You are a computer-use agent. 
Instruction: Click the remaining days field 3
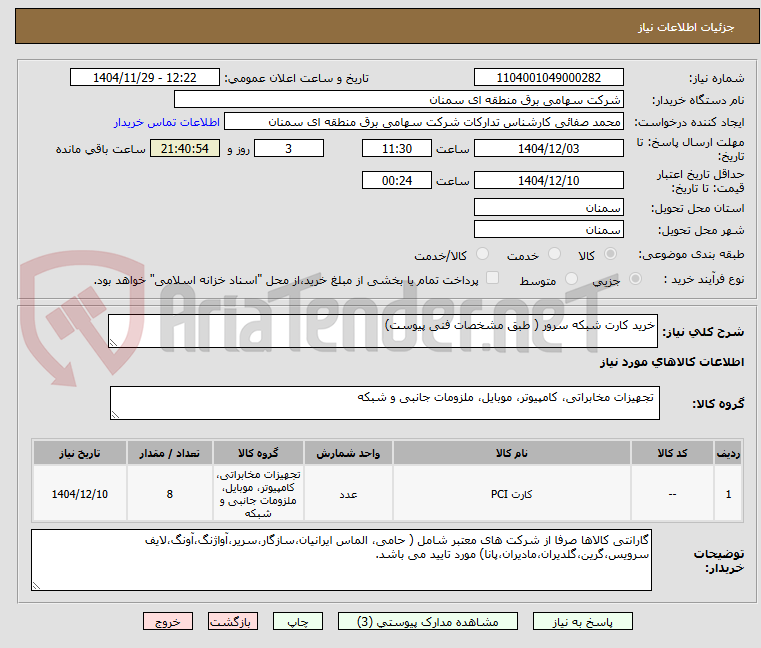point(289,149)
